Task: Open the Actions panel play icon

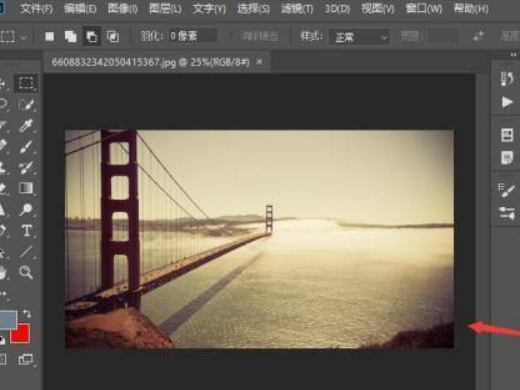Action: [x=507, y=102]
